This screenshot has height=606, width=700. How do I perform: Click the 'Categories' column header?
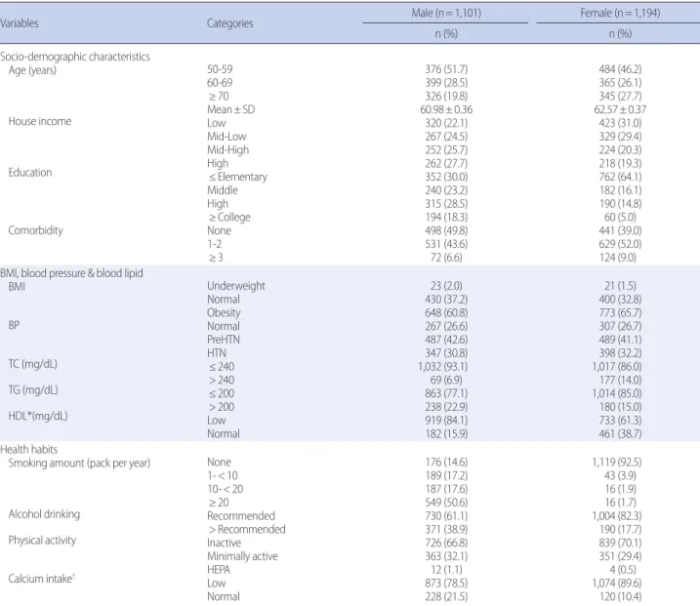pos(229,23)
